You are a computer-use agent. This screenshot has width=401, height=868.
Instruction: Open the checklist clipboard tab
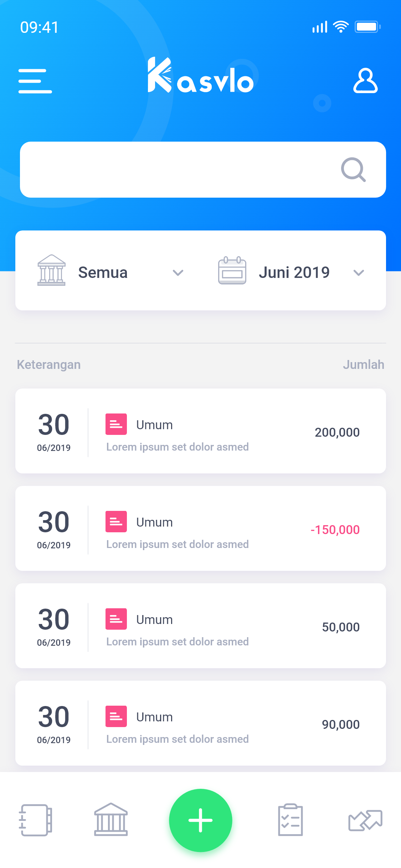(x=291, y=819)
